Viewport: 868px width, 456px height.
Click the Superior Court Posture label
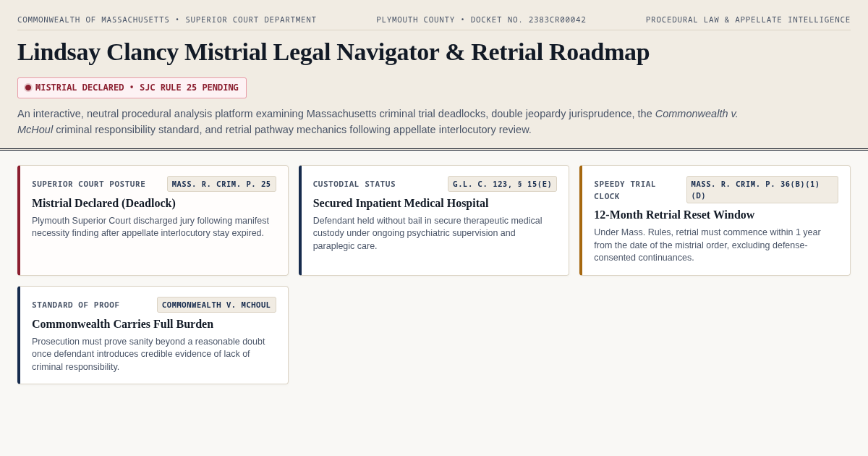(x=88, y=184)
